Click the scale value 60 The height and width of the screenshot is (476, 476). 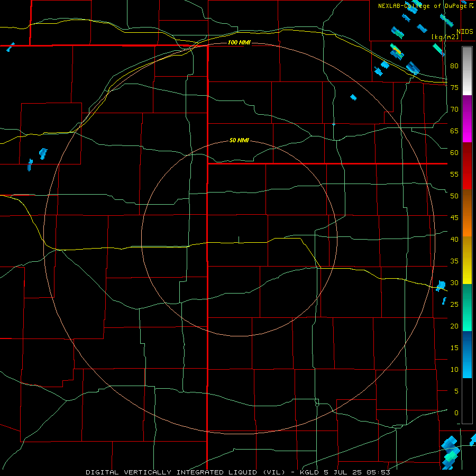click(x=454, y=152)
